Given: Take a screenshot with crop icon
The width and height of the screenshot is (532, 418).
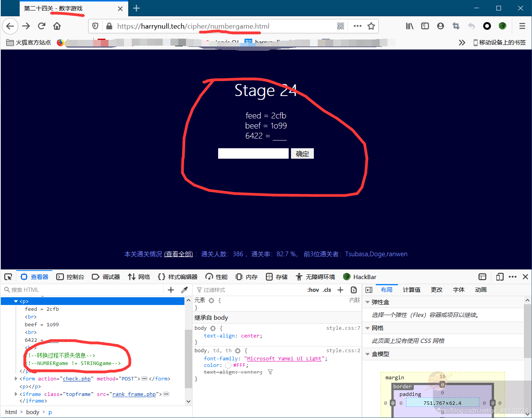Looking at the screenshot, I should point(456,26).
